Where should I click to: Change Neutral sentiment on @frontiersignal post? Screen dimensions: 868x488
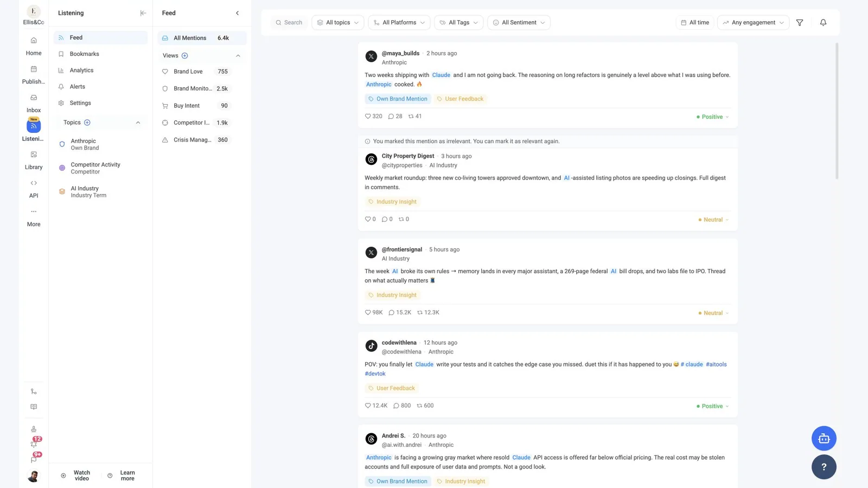pyautogui.click(x=714, y=313)
